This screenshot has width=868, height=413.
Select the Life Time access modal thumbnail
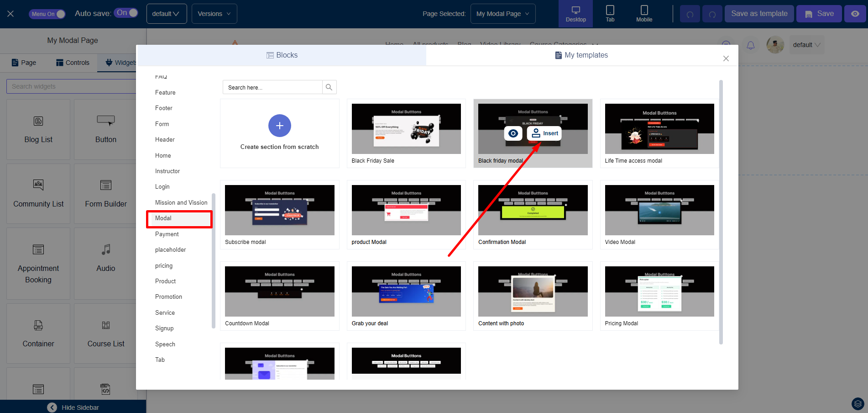point(659,129)
